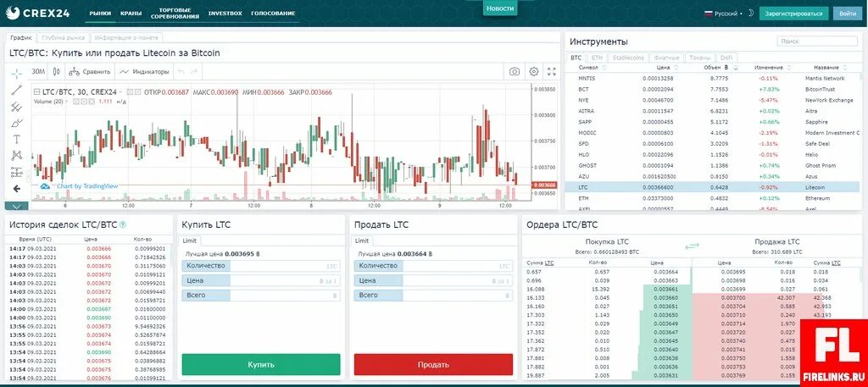
Task: Select the brush drawing tool
Action: pyautogui.click(x=17, y=123)
